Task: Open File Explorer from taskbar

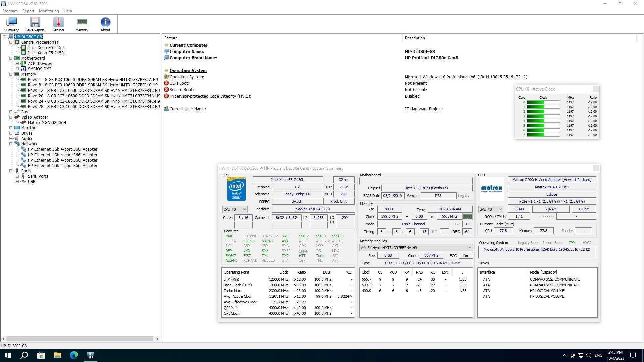Action: point(57,355)
